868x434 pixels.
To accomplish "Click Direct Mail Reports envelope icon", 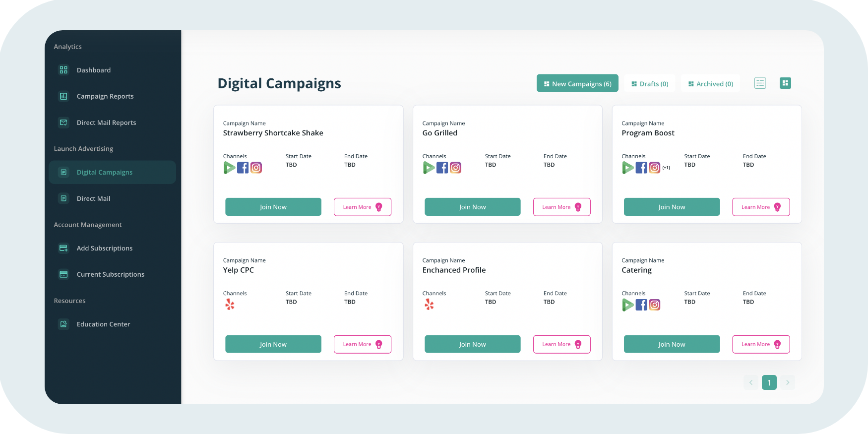I will point(63,123).
